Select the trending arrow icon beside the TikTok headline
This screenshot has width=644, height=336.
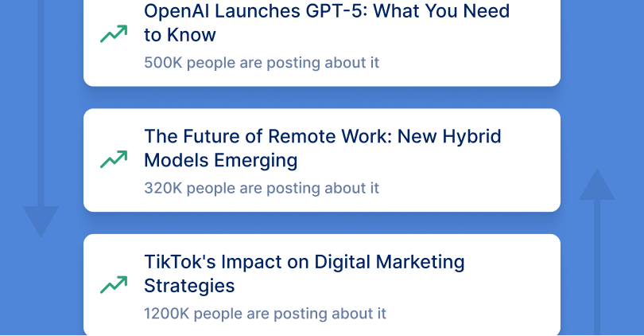coord(114,284)
